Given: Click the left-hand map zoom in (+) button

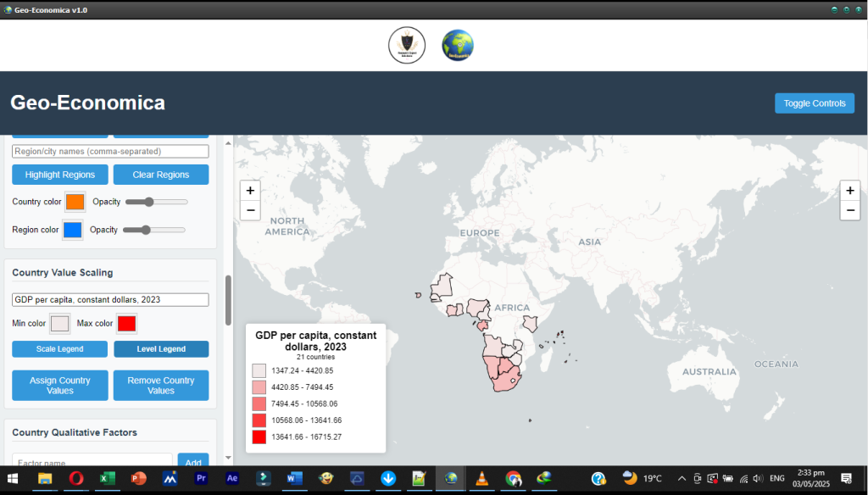Looking at the screenshot, I should click(x=250, y=191).
